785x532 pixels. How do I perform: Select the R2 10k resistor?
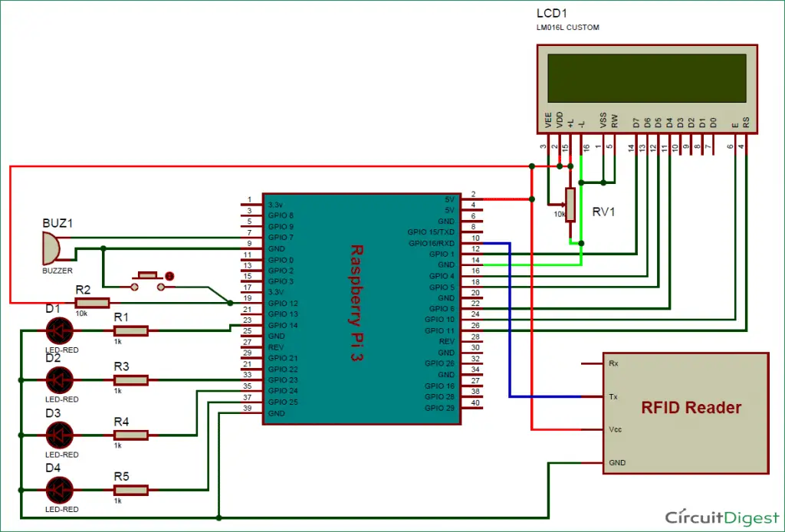click(92, 304)
